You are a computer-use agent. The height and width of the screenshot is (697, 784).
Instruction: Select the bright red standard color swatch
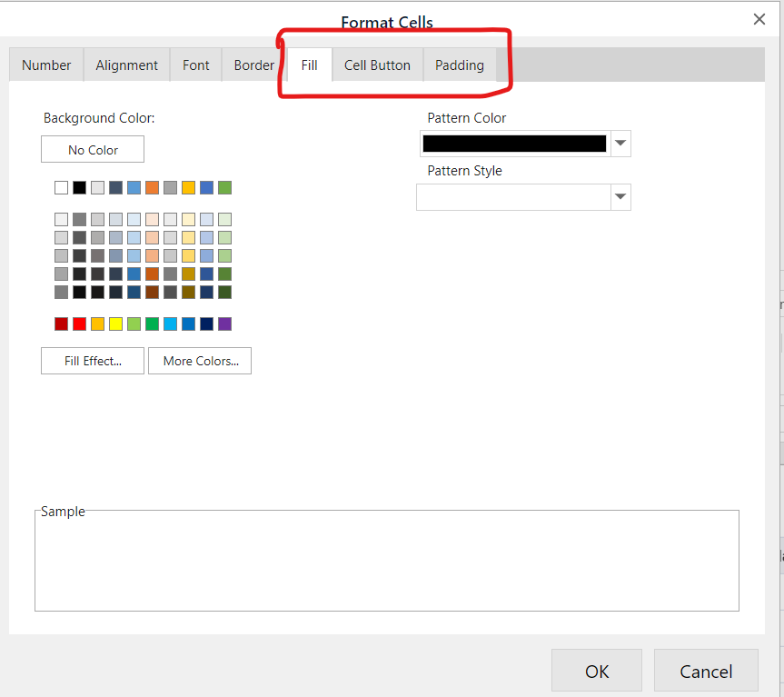[79, 324]
